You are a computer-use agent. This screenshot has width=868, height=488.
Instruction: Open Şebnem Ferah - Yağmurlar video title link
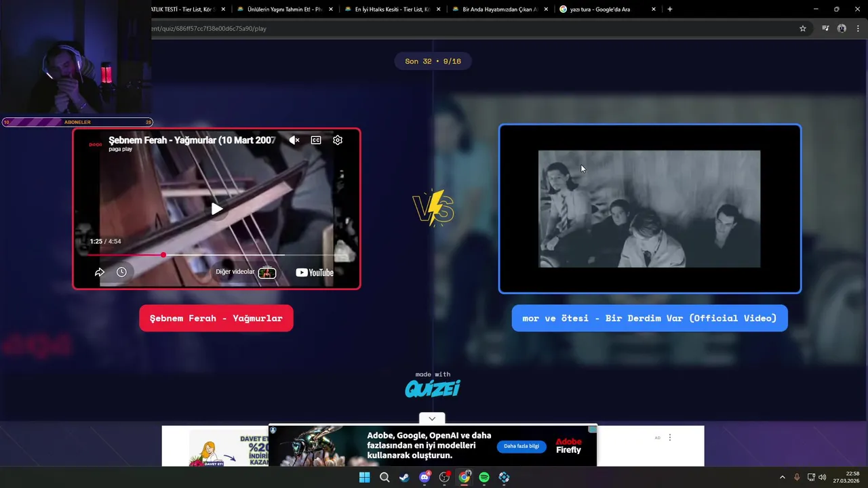[x=192, y=140]
